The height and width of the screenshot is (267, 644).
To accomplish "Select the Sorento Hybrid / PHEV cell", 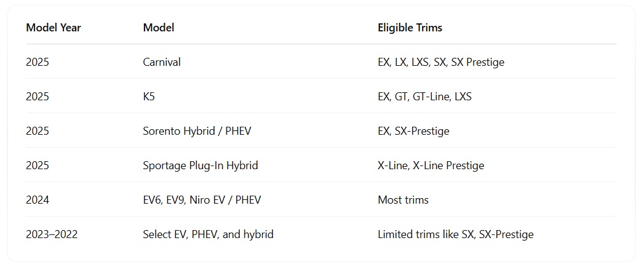I will 197,131.
